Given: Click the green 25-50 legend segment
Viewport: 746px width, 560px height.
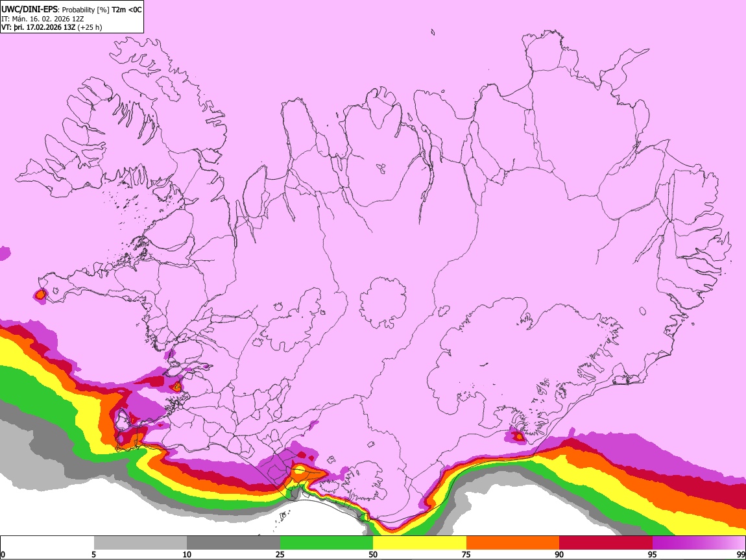Looking at the screenshot, I should [326, 543].
